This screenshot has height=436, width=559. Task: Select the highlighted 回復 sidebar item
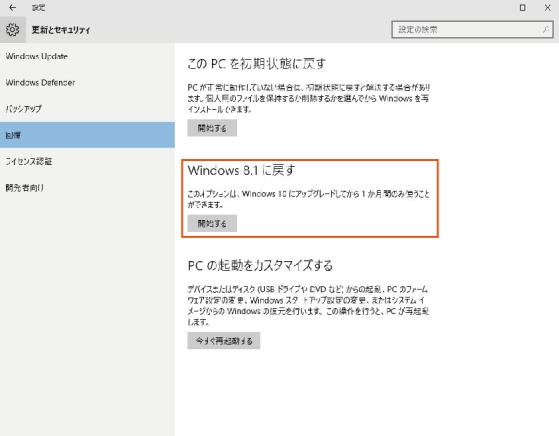[x=87, y=135]
